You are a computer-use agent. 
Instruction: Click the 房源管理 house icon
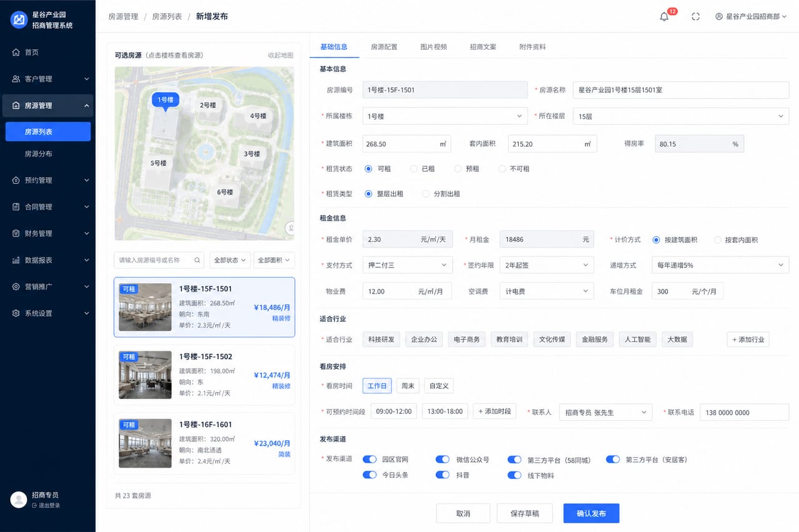16,105
